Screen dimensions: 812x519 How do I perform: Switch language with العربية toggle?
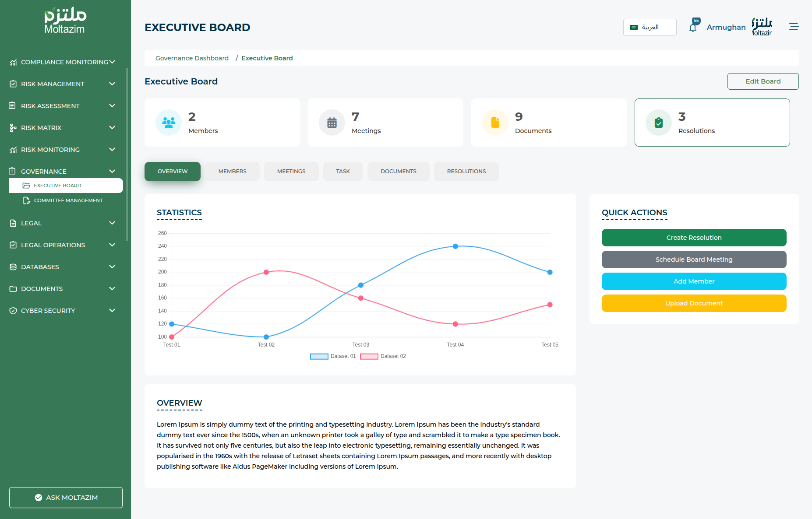[x=650, y=27]
